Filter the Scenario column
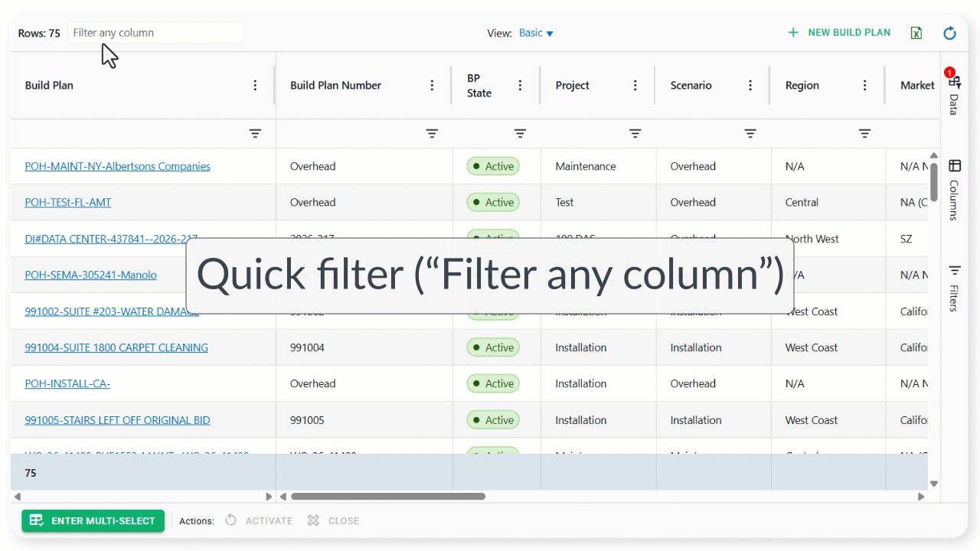 coord(750,134)
